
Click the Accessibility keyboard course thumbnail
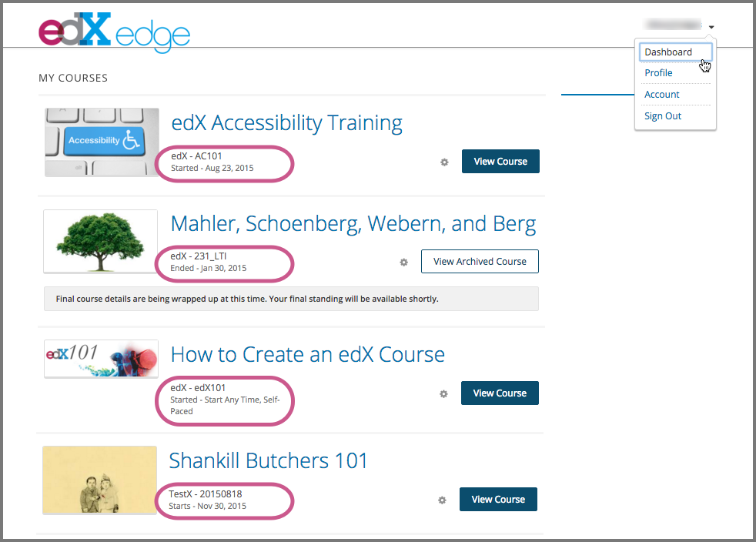click(x=102, y=142)
